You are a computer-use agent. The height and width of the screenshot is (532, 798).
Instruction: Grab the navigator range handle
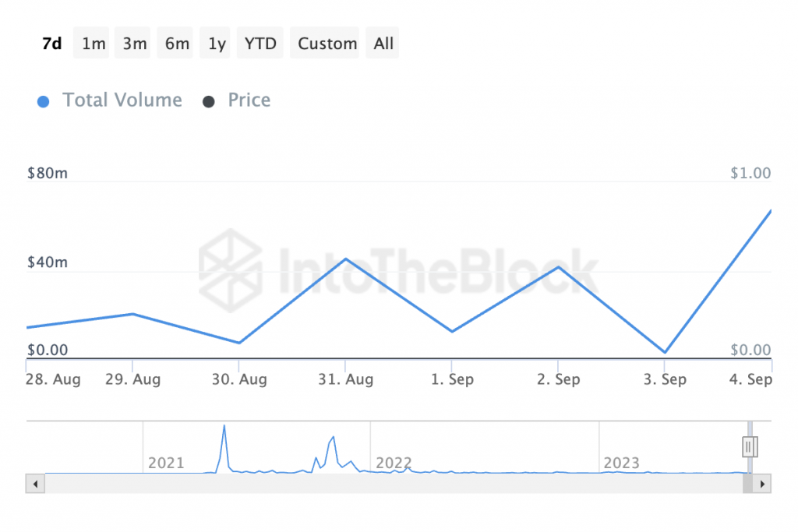point(750,447)
